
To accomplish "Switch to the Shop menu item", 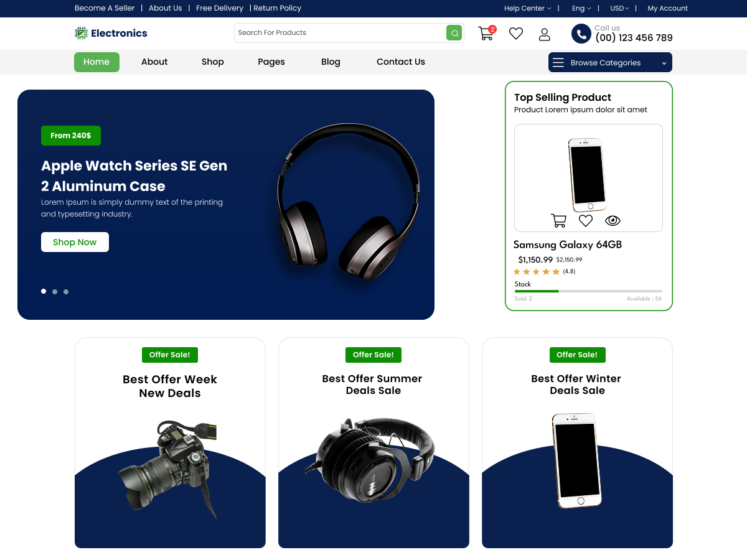I will coord(212,62).
